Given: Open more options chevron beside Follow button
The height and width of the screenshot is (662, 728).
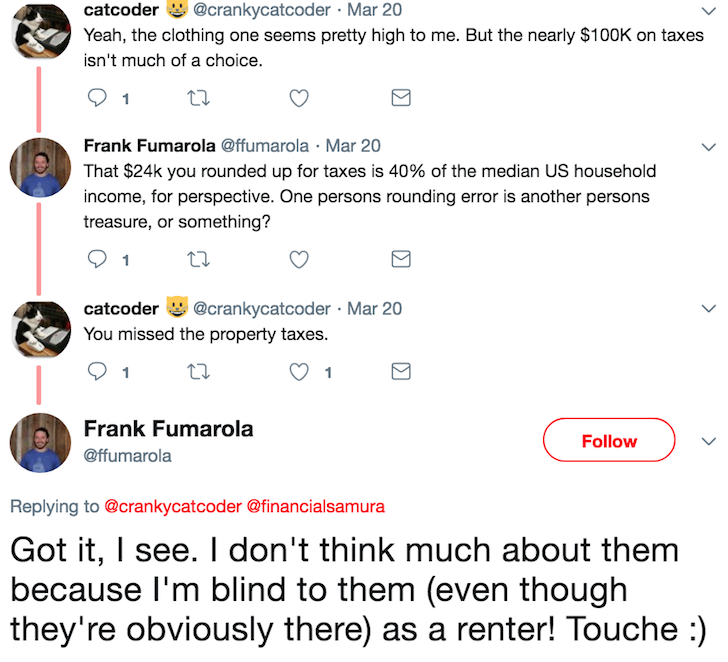Looking at the screenshot, I should coord(708,441).
